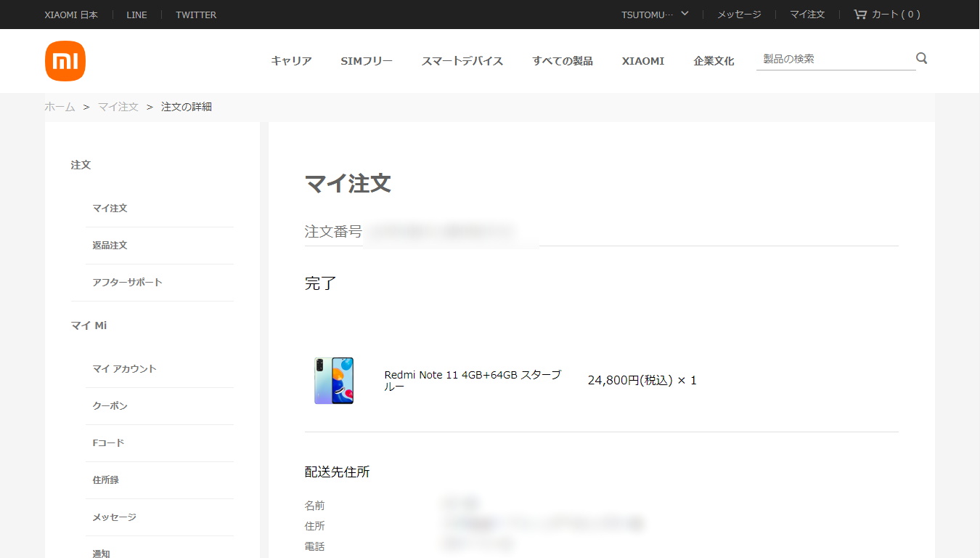980x558 pixels.
Task: Select マイ アカウント in the sidebar
Action: click(124, 368)
